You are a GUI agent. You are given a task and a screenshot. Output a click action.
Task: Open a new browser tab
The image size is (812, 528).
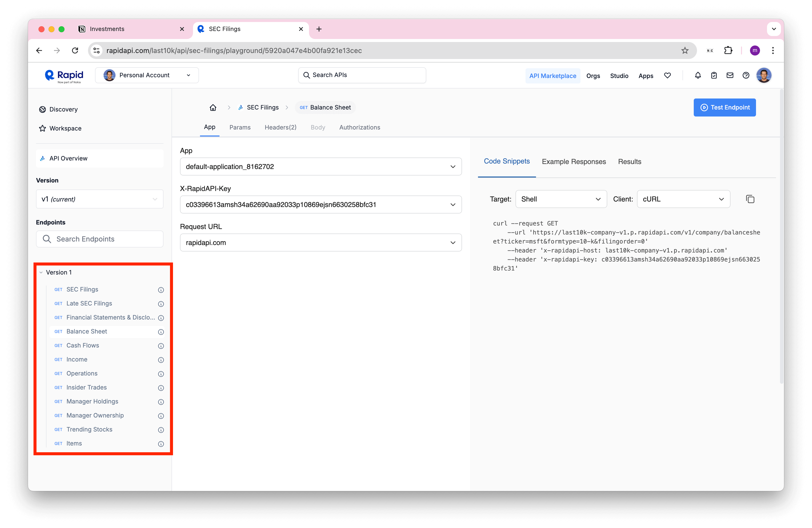pos(319,29)
